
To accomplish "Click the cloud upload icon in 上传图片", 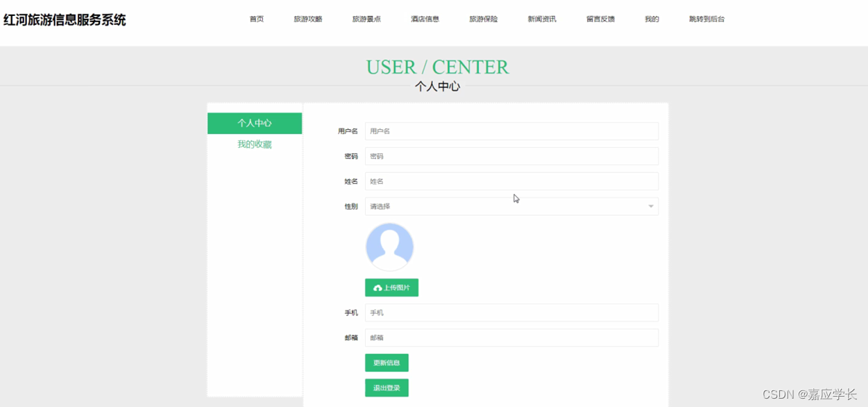I will pos(377,288).
